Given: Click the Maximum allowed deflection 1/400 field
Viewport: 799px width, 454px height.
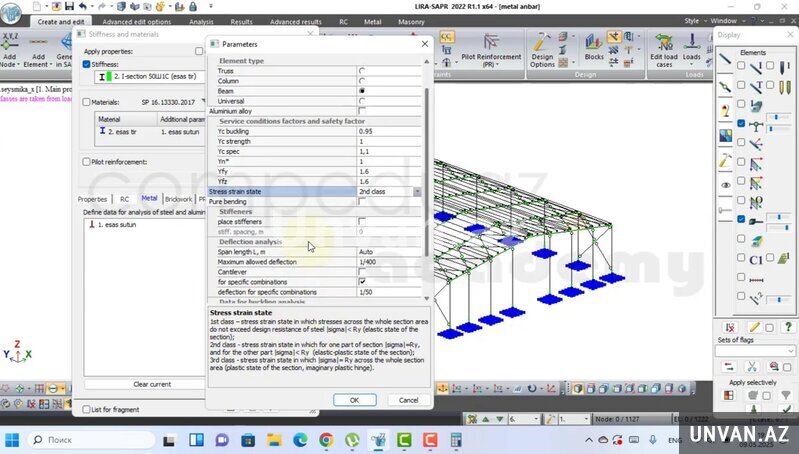Looking at the screenshot, I should [x=389, y=262].
